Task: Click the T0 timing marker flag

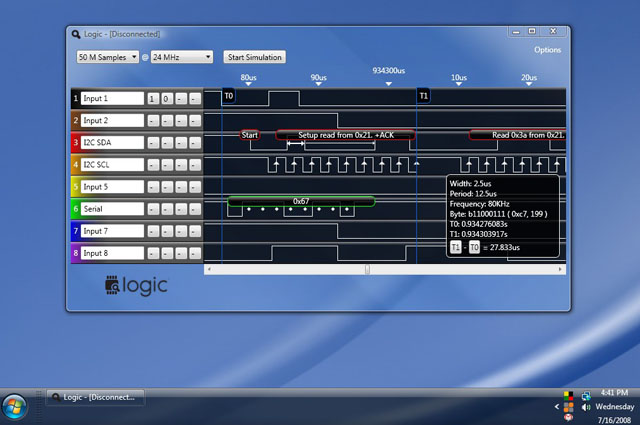Action: (x=228, y=96)
